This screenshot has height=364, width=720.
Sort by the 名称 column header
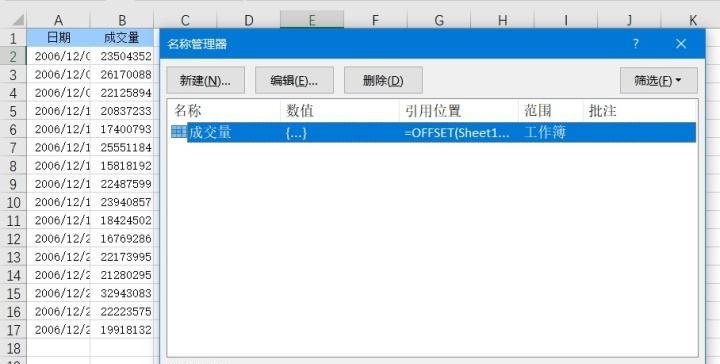tap(225, 111)
